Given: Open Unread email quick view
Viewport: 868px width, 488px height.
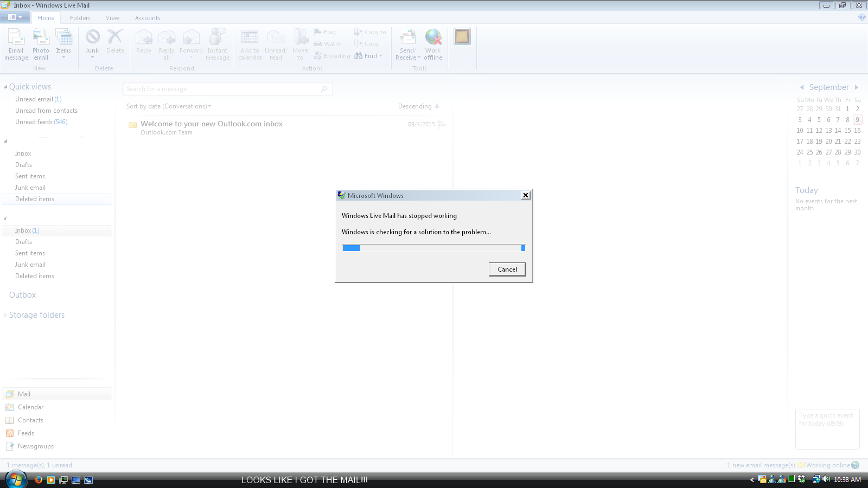Looking at the screenshot, I should click(38, 99).
